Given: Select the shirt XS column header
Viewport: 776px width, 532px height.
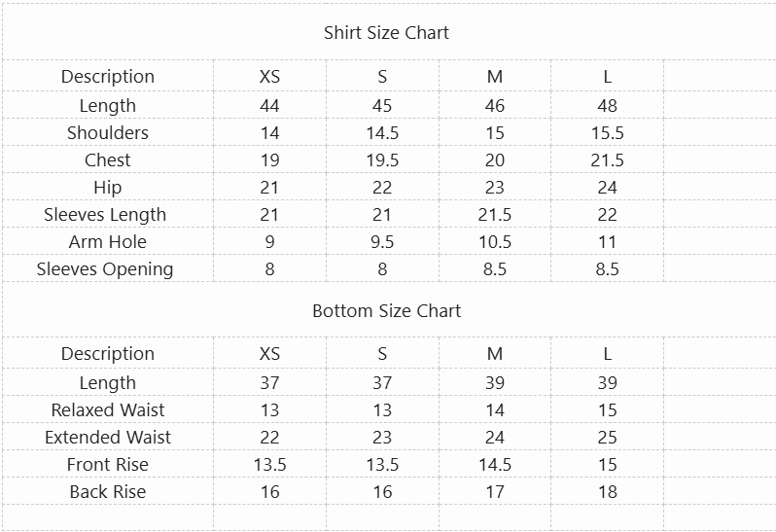Looking at the screenshot, I should [x=269, y=77].
